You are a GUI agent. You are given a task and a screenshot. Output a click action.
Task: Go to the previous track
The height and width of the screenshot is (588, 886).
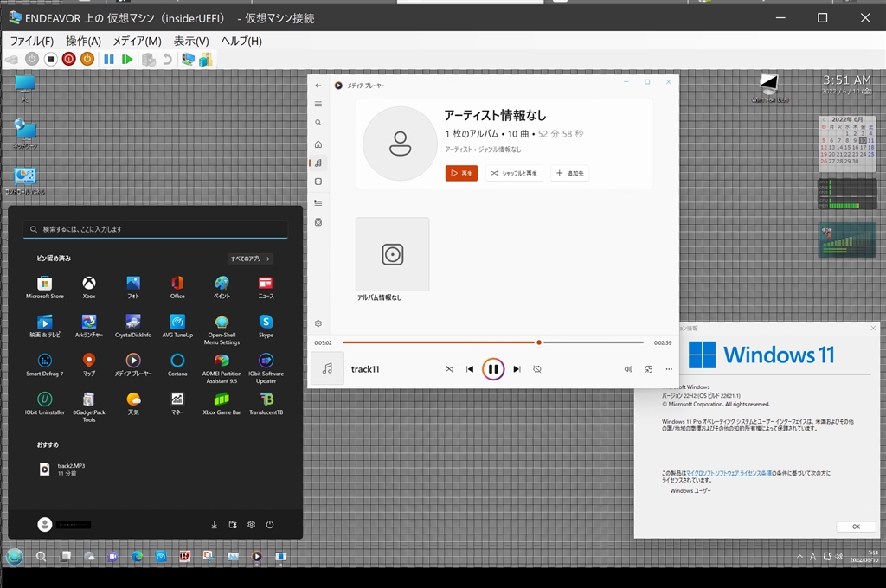pos(470,369)
